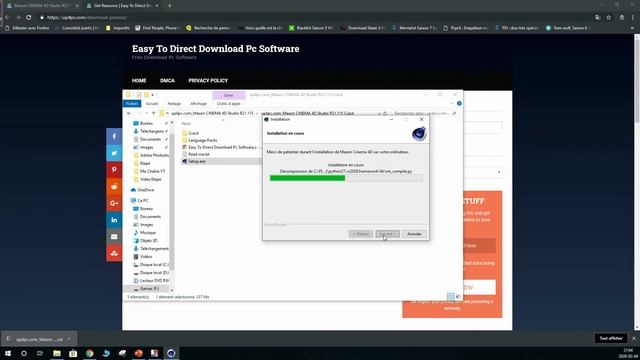
Task: Open File Explorer from the taskbar
Action: (57, 353)
